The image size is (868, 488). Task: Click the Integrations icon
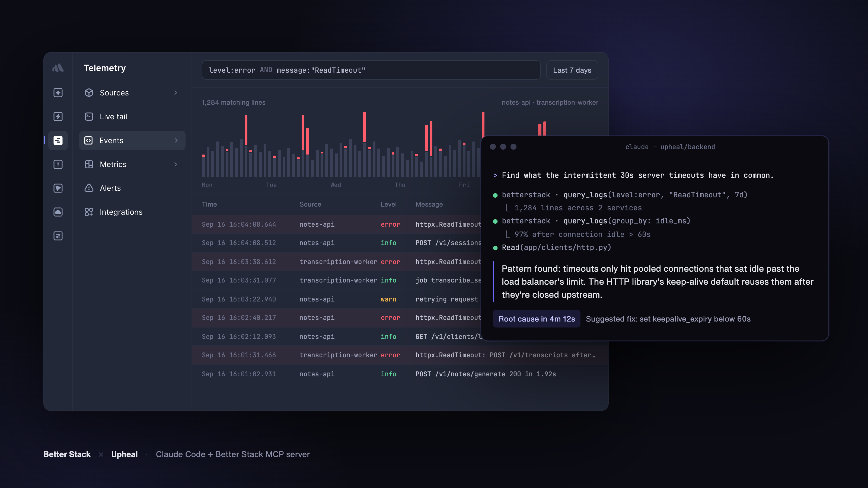tap(89, 212)
